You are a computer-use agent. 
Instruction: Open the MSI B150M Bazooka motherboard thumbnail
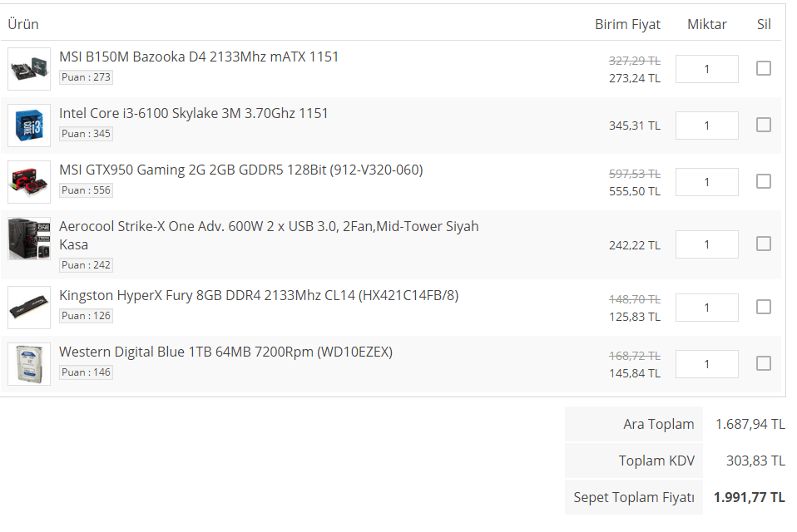point(29,69)
